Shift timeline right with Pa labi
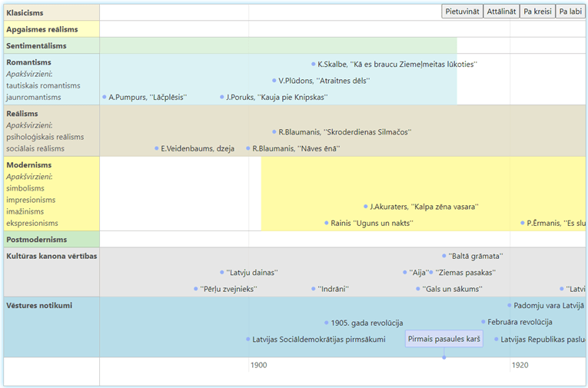Viewport: 588px width, 388px height. [x=570, y=12]
